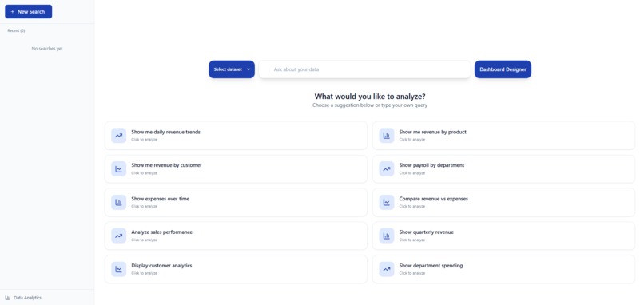Click the trend icon beside Show department spending
The width and height of the screenshot is (644, 305).
[387, 269]
